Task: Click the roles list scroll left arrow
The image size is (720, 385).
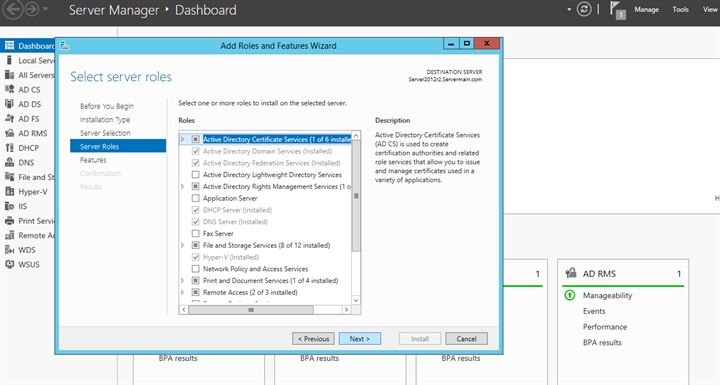Action: [184, 310]
